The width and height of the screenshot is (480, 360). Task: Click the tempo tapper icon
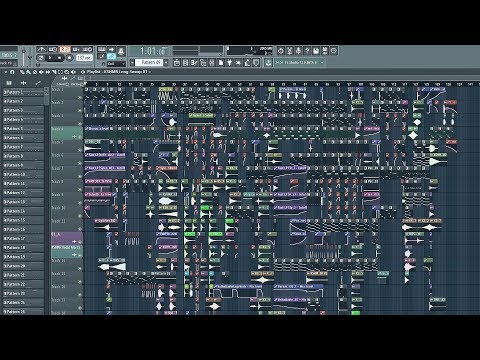point(238,62)
